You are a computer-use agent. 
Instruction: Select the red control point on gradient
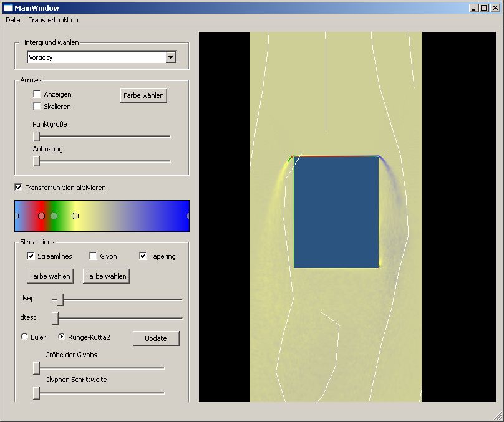coord(41,216)
